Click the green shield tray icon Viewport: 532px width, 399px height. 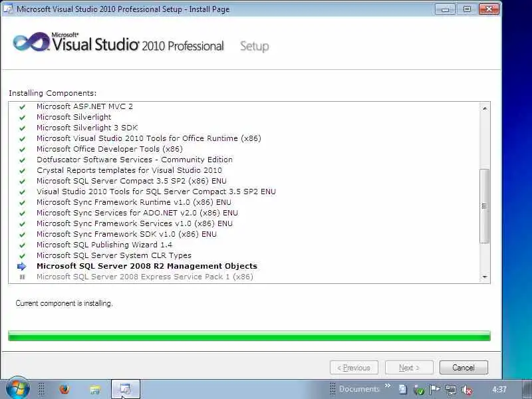click(x=419, y=390)
